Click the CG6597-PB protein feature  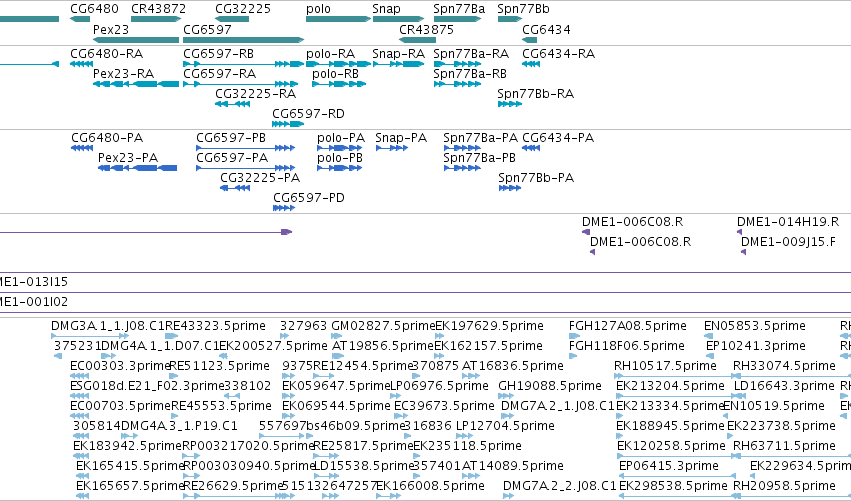coord(245,148)
